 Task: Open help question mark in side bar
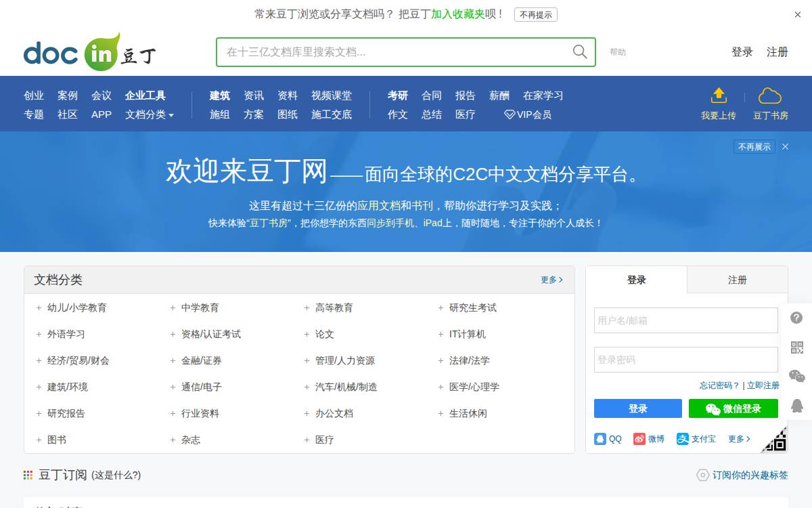coord(797,318)
